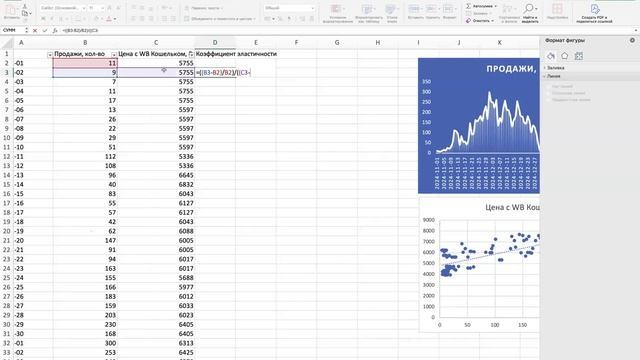The width and height of the screenshot is (640, 360).
Task: Open the font size dropdown
Action: tap(102, 8)
